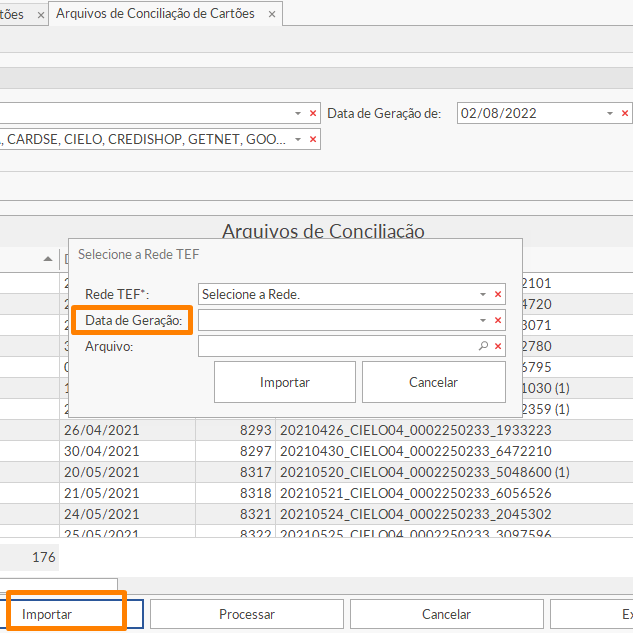Clear the Arquivo field using red X
This screenshot has width=633, height=633.
498,346
